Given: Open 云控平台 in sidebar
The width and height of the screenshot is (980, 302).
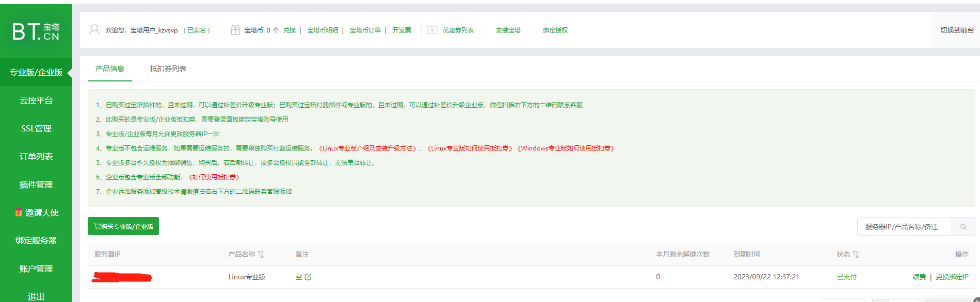Looking at the screenshot, I should (36, 100).
